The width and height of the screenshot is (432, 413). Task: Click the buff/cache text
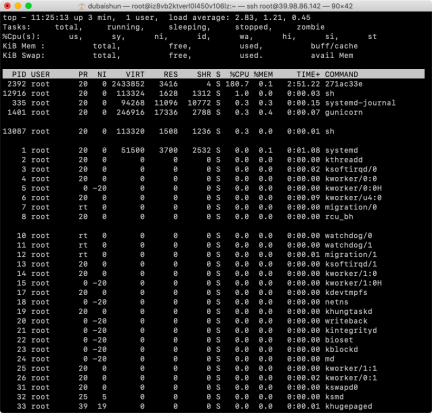(334, 46)
